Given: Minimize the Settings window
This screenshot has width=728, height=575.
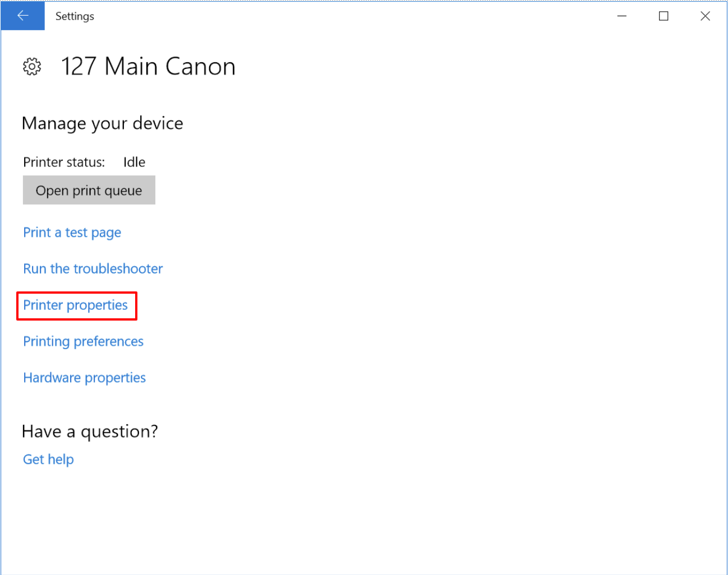Looking at the screenshot, I should tap(621, 16).
